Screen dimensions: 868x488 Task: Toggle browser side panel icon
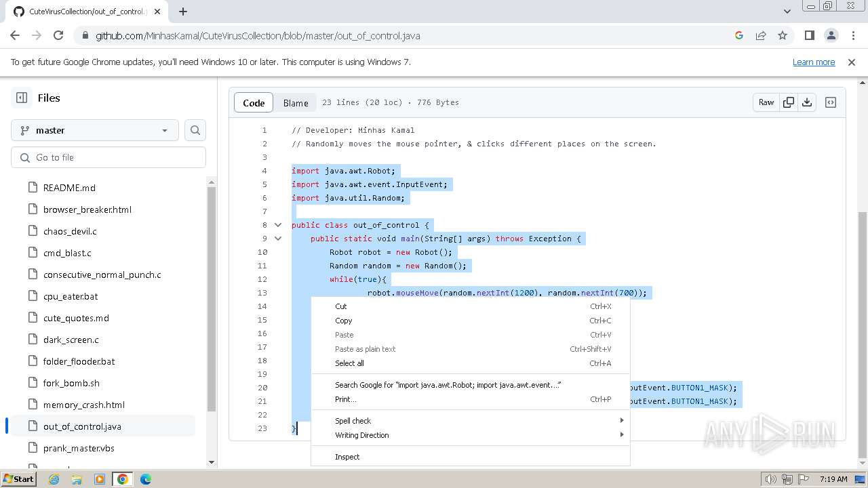pos(810,35)
